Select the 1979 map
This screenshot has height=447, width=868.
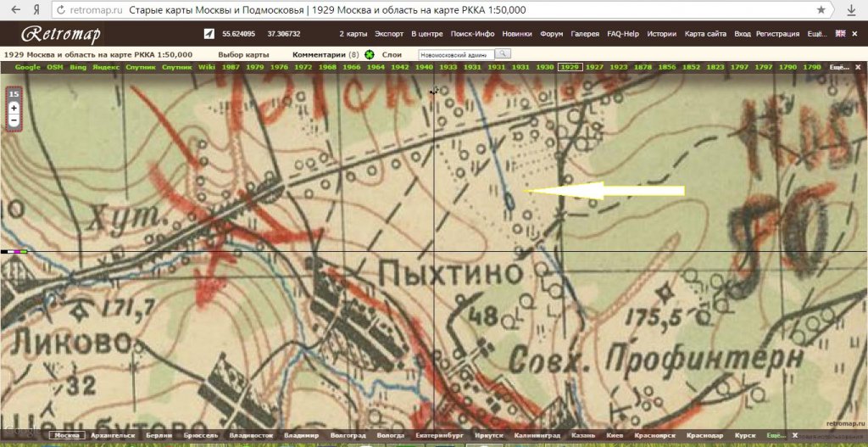coord(255,67)
